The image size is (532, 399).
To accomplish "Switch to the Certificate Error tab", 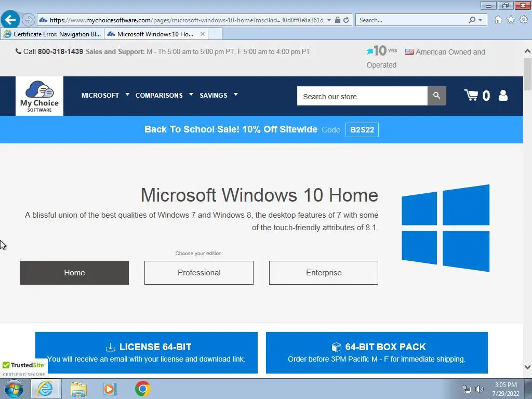I will click(52, 34).
